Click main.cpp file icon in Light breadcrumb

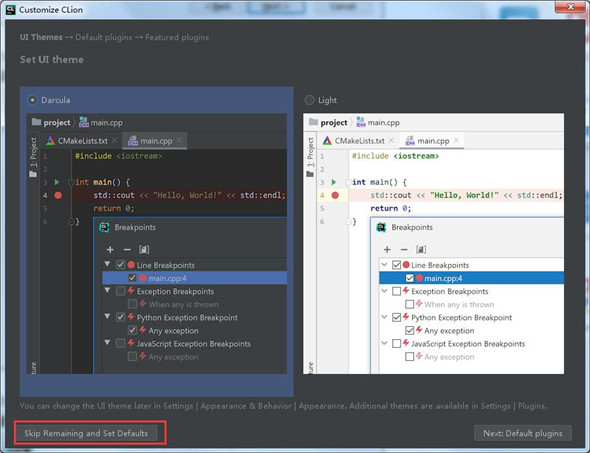(360, 122)
